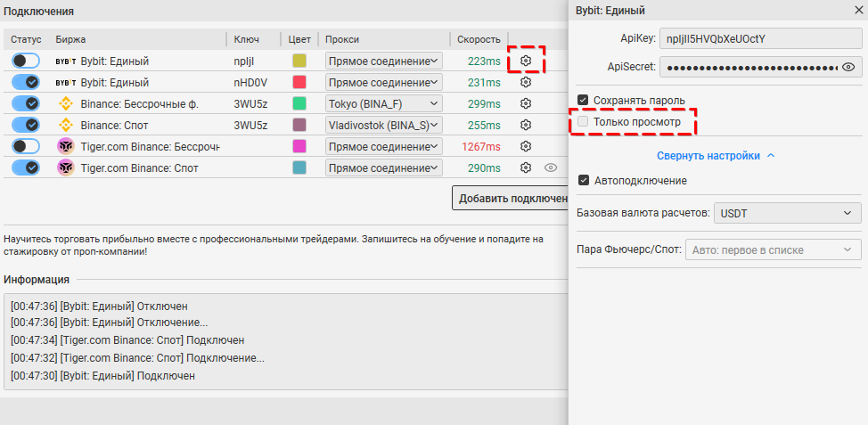Disable Tiger.com Binance: Спот connection switch
Viewport: 868px width, 425px height.
(x=26, y=168)
